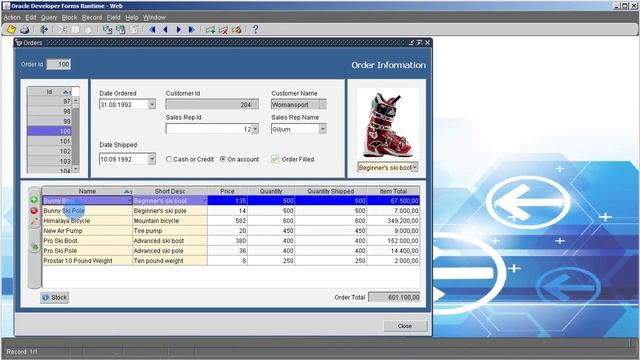The width and height of the screenshot is (640, 360).
Task: Click the Save toolbar icon
Action: pyautogui.click(x=11, y=29)
